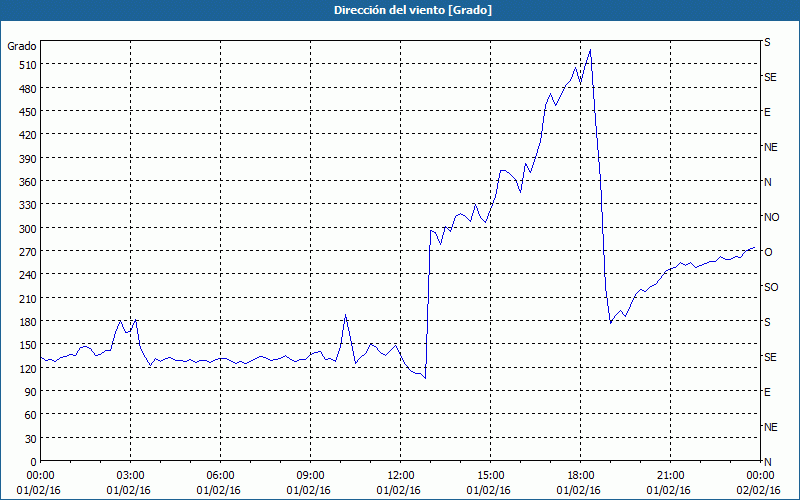
Task: Click the 03:00 time label
Action: pos(129,476)
